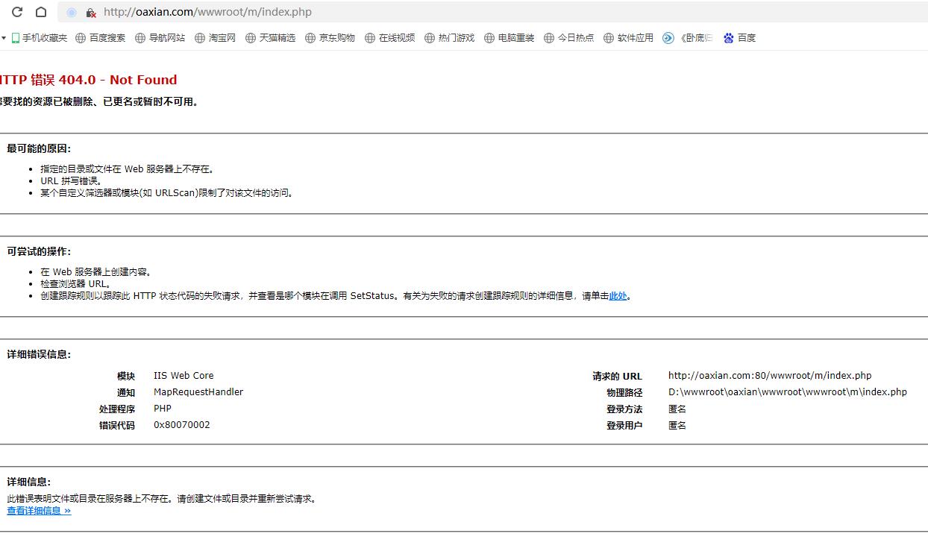Image resolution: width=928 pixels, height=560 pixels.
Task: Click the blue shield icon in address bar
Action: (x=72, y=13)
